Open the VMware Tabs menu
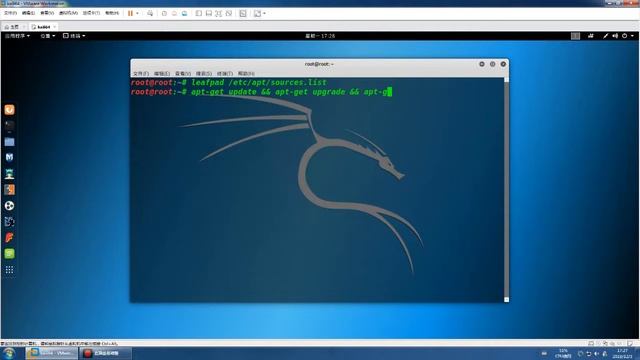 91,13
